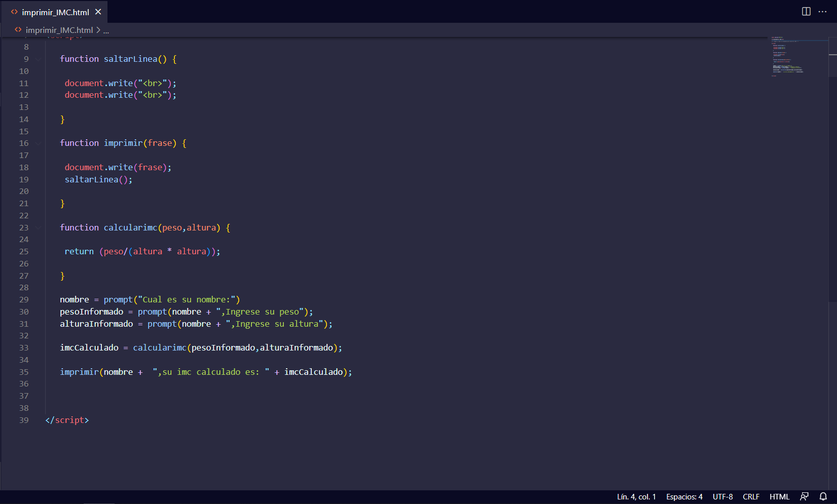837x504 pixels.
Task: Close the imprimir_IMC.html tab
Action: (x=98, y=12)
